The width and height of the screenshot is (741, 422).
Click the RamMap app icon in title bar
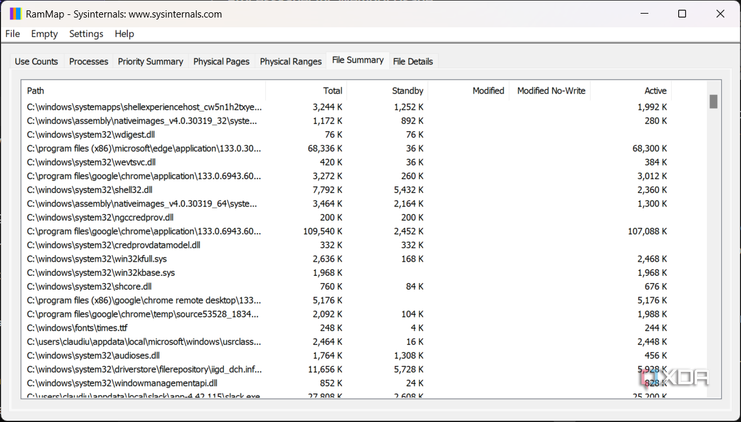pyautogui.click(x=16, y=14)
